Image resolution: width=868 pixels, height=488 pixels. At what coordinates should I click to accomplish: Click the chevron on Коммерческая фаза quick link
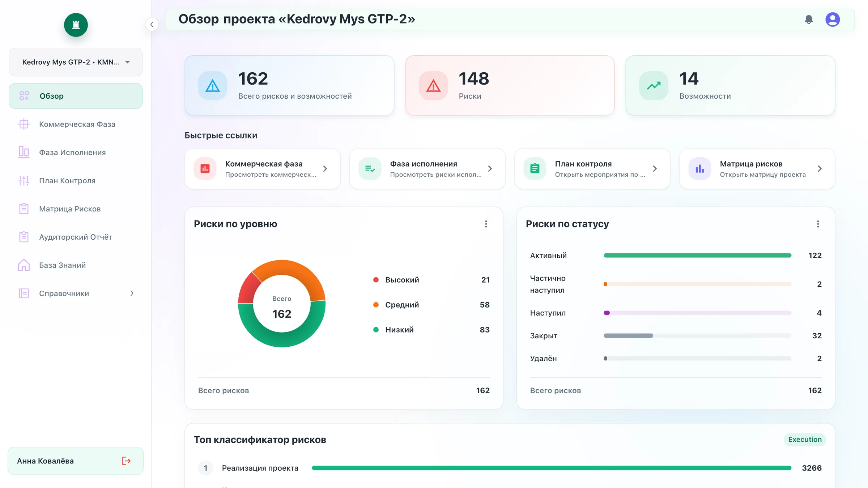click(x=325, y=169)
